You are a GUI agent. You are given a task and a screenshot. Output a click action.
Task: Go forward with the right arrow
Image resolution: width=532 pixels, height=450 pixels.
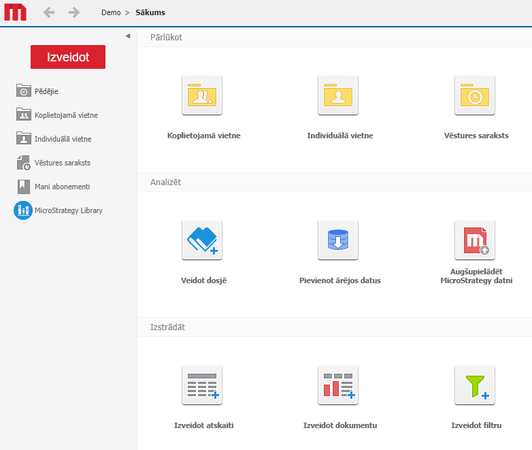tap(74, 13)
